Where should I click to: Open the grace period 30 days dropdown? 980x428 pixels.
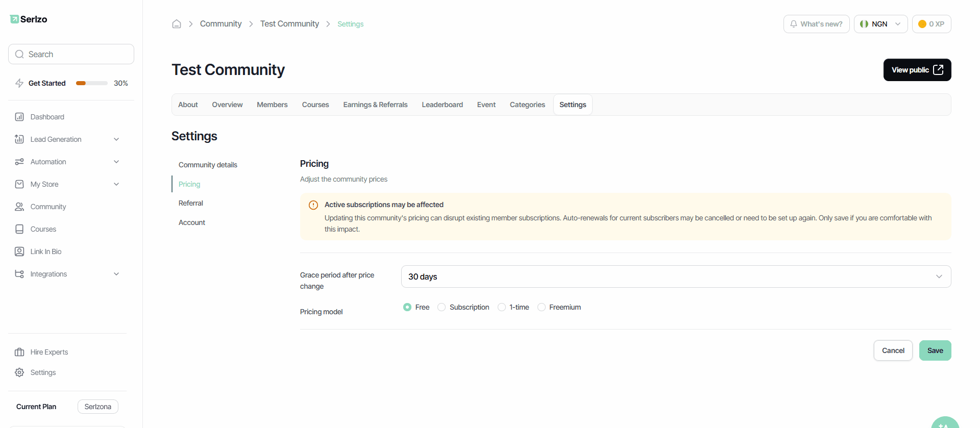[x=676, y=276]
